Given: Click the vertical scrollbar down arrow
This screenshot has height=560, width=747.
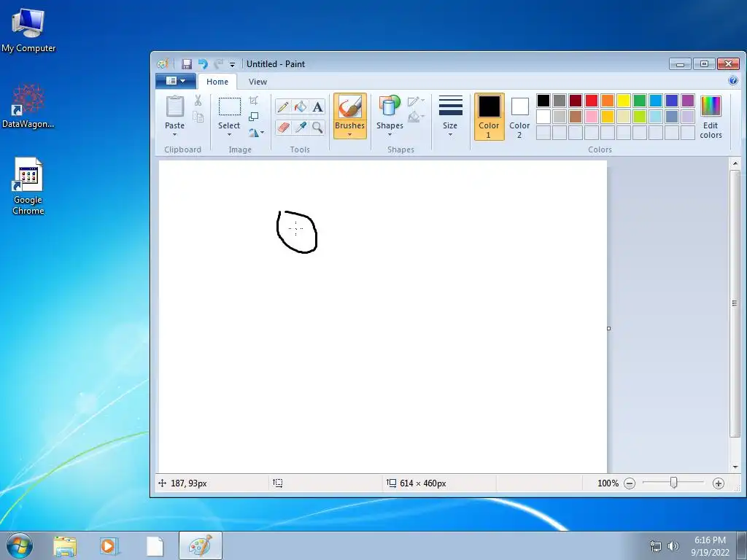Looking at the screenshot, I should (x=735, y=467).
